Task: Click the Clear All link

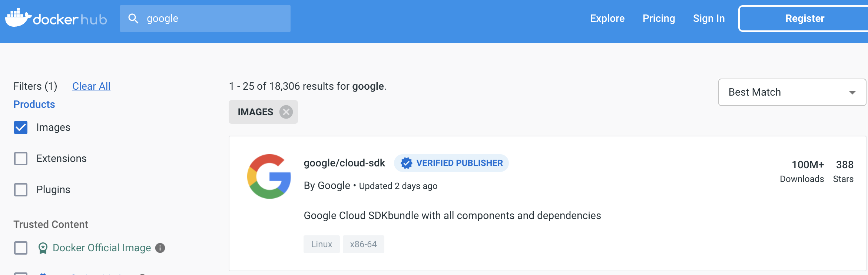Action: (91, 86)
